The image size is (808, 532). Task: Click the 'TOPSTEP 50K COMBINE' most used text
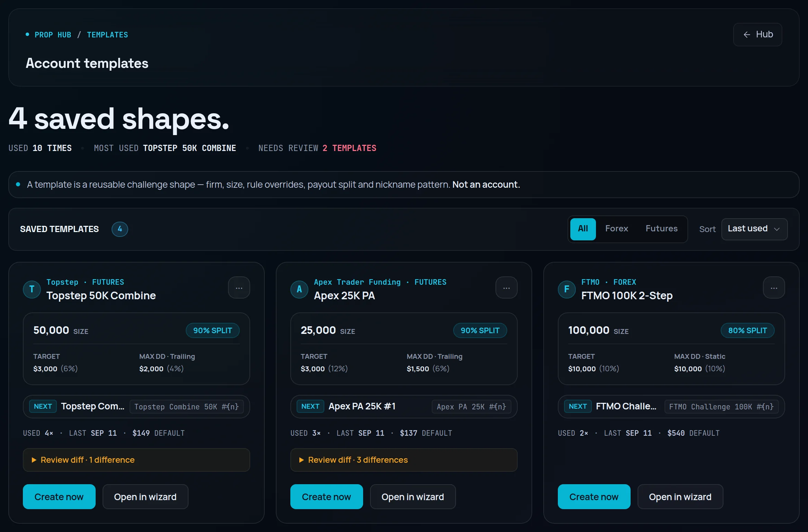(190, 148)
